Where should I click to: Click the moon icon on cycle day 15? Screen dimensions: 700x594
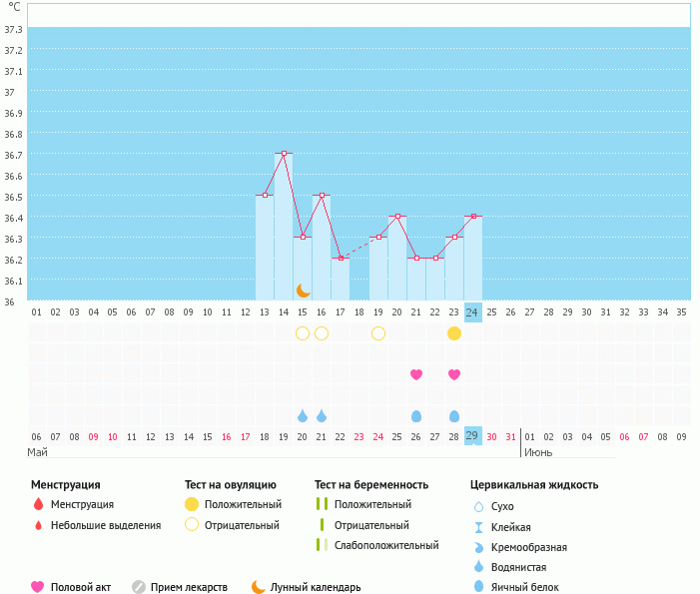303,291
